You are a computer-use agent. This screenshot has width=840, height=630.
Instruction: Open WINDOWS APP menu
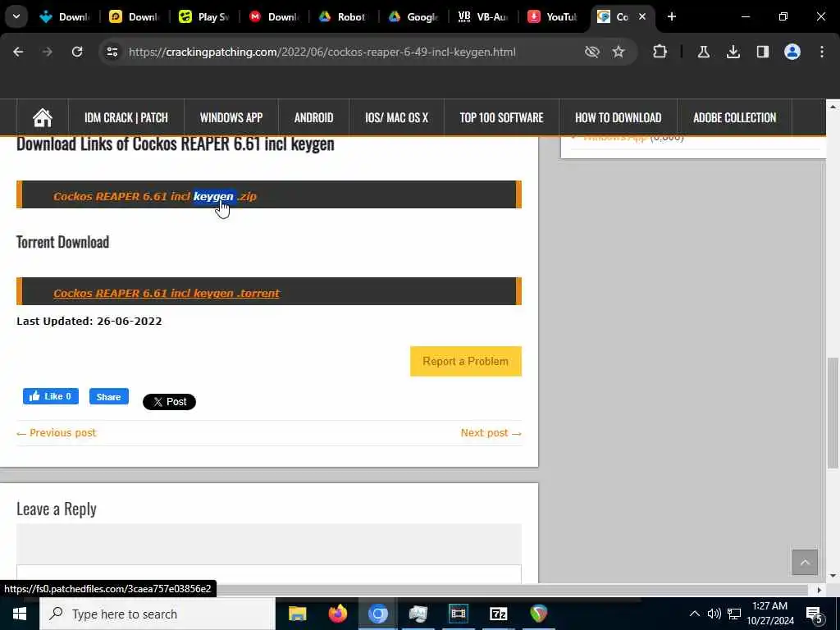coord(231,117)
